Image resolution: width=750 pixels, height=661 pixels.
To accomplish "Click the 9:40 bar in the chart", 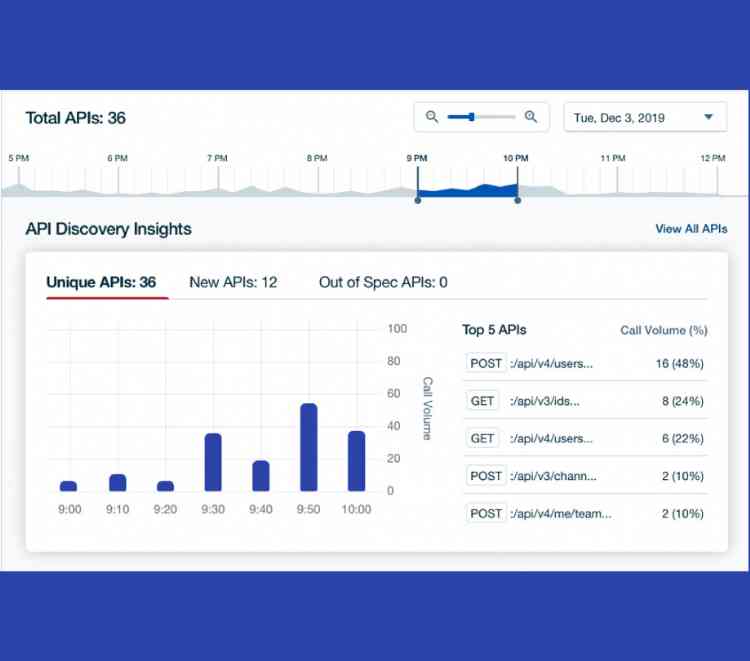I will coord(261,476).
